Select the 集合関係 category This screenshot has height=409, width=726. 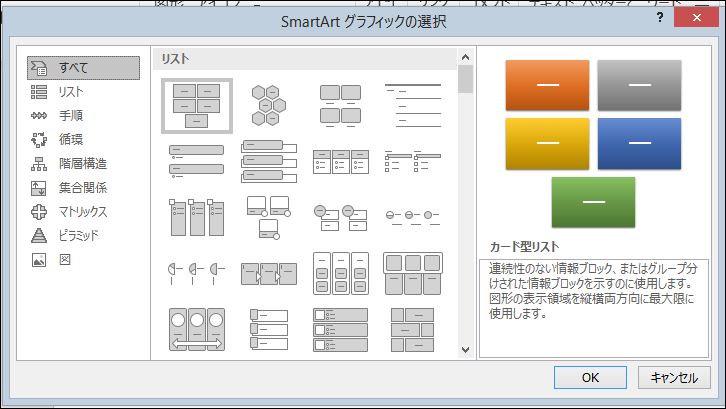(83, 188)
